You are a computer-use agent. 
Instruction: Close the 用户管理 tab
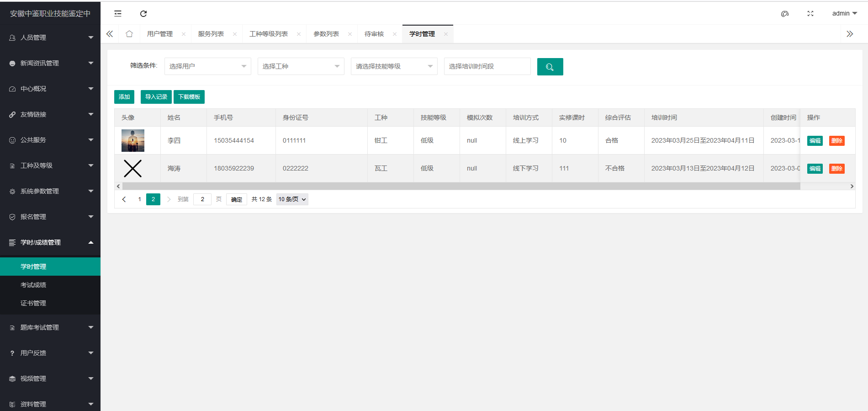click(184, 34)
